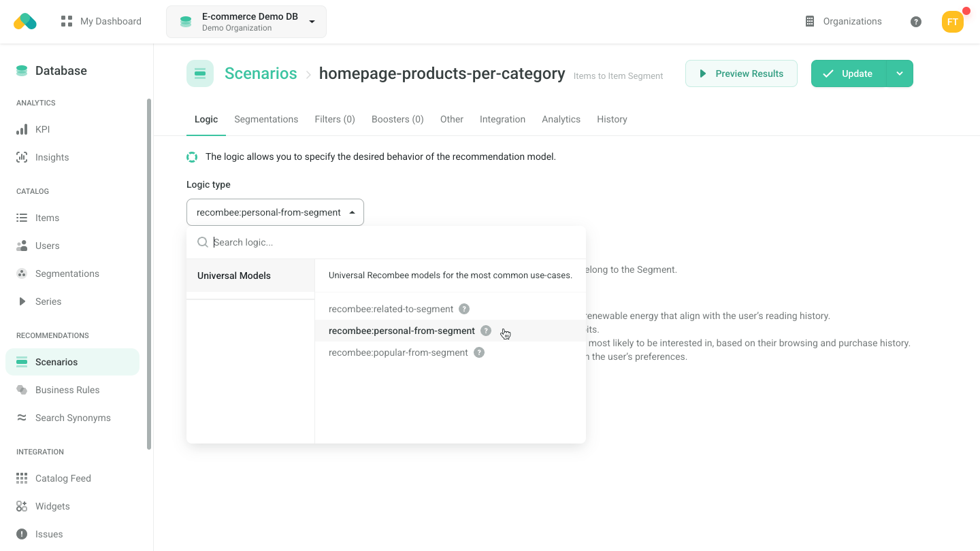
Task: Click the help icon beside recombee:personal-from-segment
Action: coord(486,331)
